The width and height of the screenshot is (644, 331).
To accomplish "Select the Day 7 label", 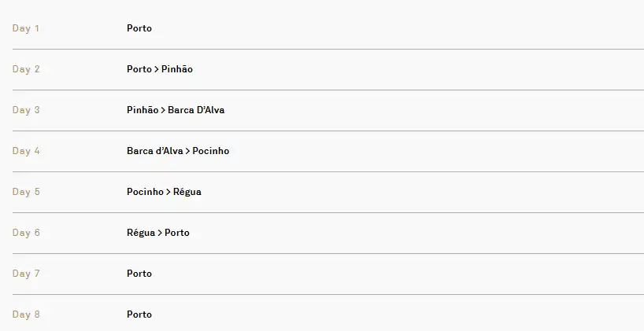I will coord(26,274).
